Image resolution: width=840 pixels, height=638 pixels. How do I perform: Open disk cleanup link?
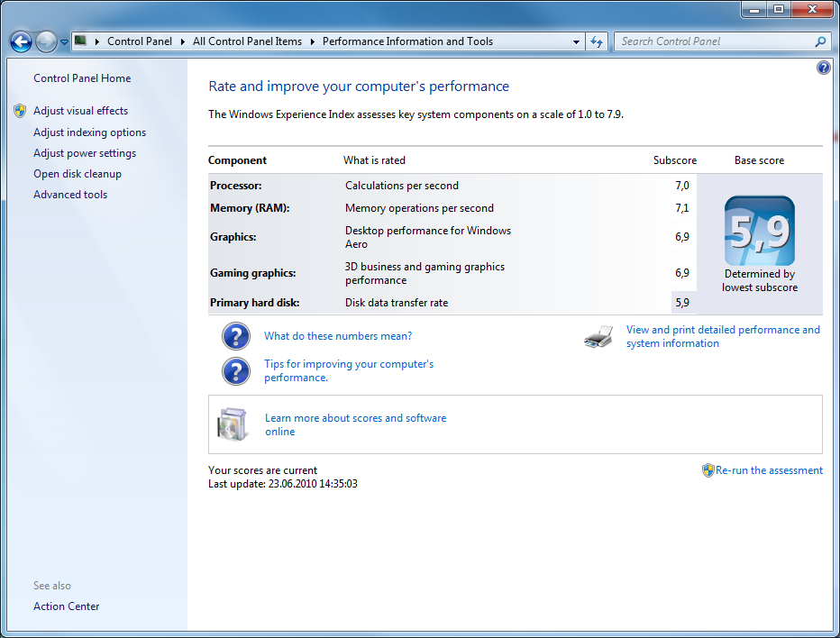78,174
